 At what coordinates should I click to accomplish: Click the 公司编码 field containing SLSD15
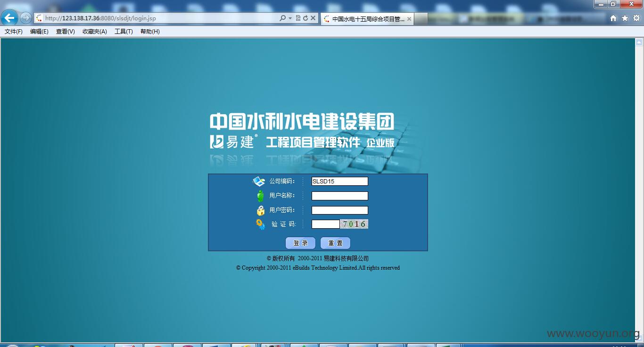(x=339, y=181)
